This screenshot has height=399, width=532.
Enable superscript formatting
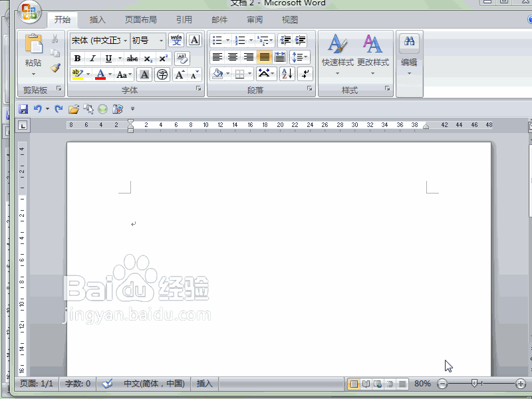(162, 59)
